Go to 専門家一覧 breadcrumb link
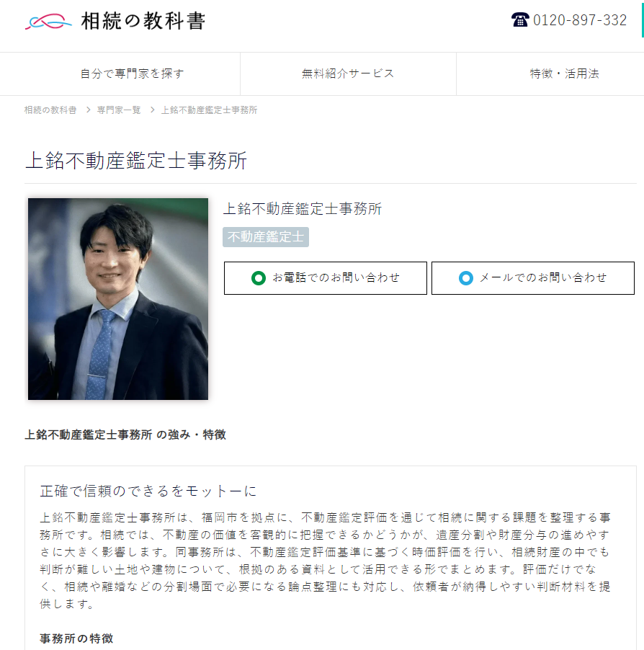Viewport: 644px width, 650px height. 119,110
